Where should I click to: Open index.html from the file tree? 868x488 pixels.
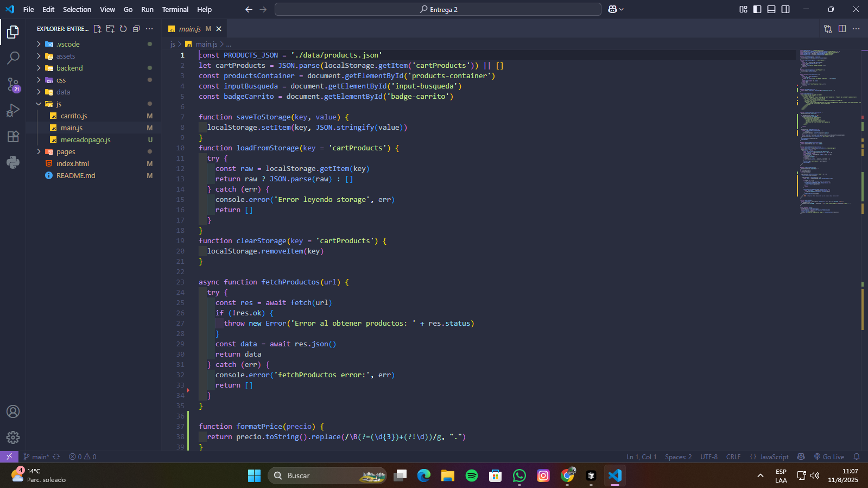click(93, 163)
